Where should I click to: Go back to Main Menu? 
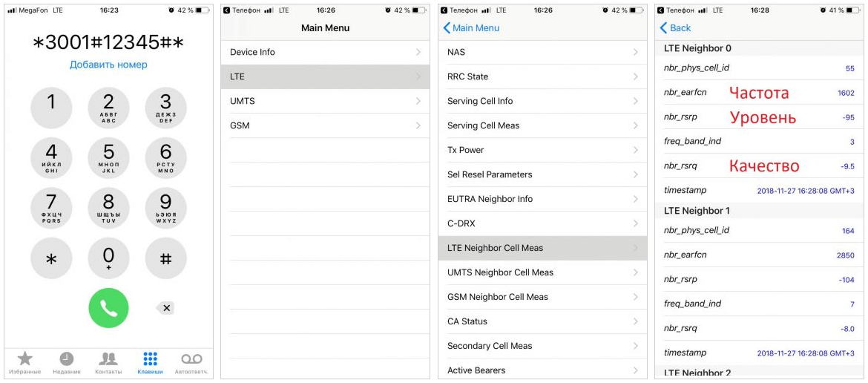(x=471, y=27)
